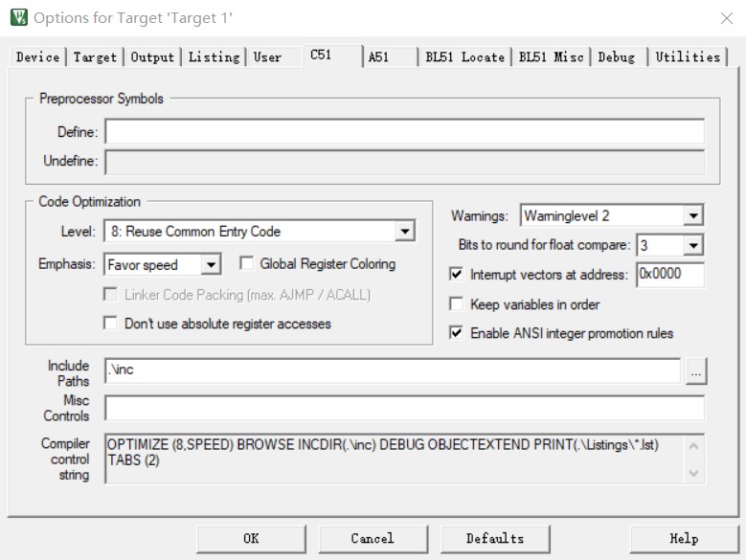This screenshot has width=746, height=560.
Task: Close the Options for Target dialog
Action: point(726,18)
